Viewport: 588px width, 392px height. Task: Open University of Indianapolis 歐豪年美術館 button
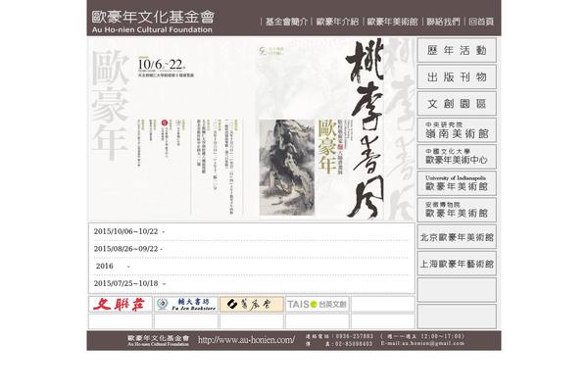click(457, 183)
